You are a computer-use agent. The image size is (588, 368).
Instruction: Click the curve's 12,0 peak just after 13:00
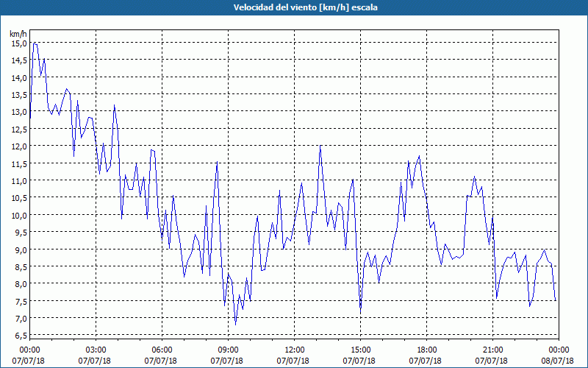[320, 146]
